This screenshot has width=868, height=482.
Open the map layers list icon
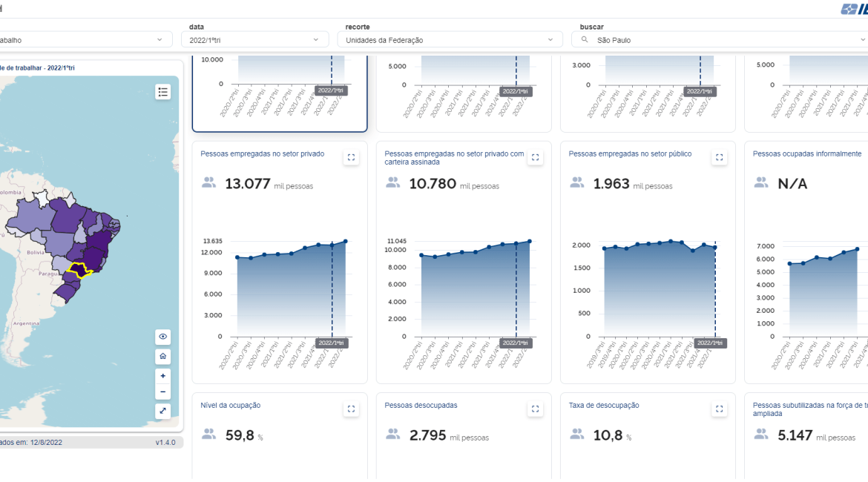[163, 92]
